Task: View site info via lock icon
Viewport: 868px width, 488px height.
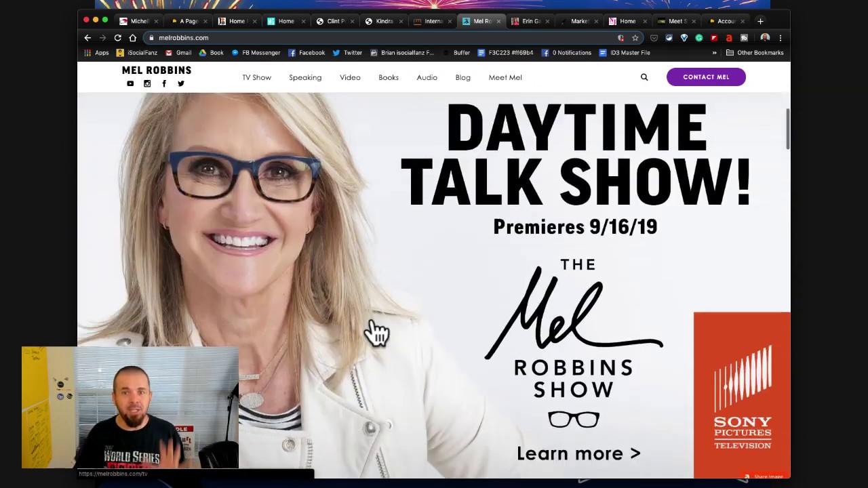Action: [151, 38]
